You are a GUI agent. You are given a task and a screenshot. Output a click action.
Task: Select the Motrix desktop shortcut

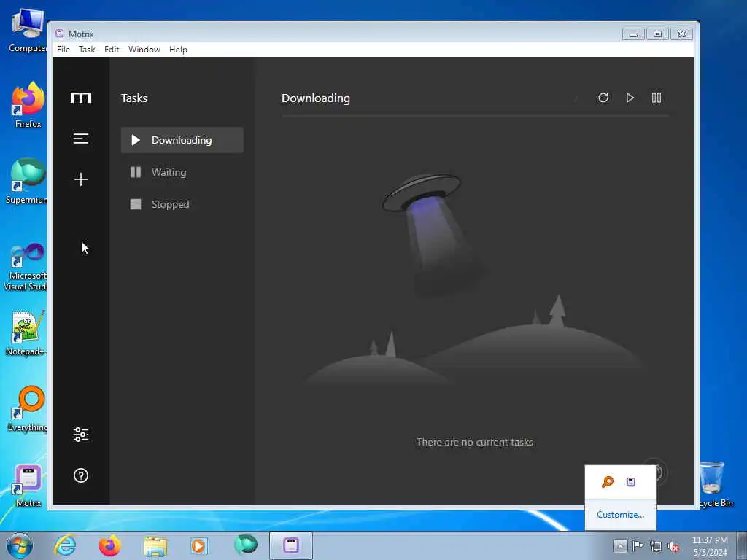(x=28, y=485)
